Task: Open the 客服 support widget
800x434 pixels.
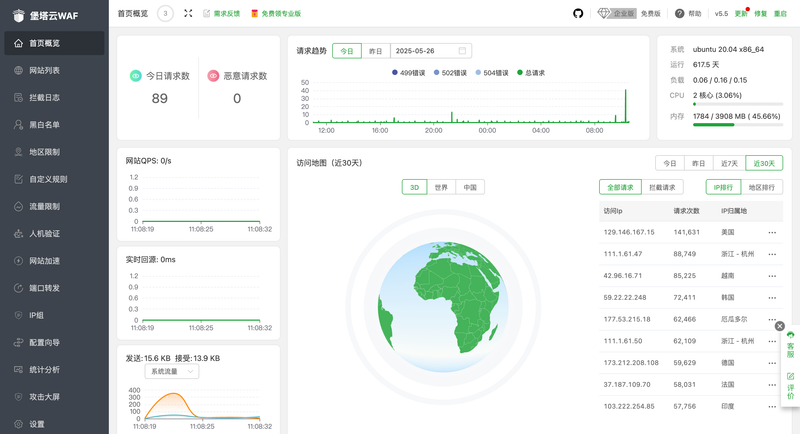Action: [790, 345]
